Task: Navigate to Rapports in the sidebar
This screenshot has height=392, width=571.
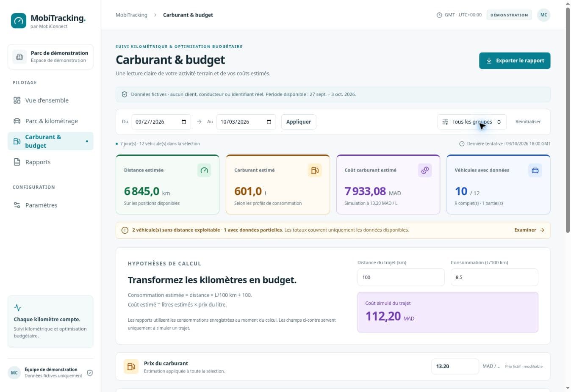Action: click(50, 162)
